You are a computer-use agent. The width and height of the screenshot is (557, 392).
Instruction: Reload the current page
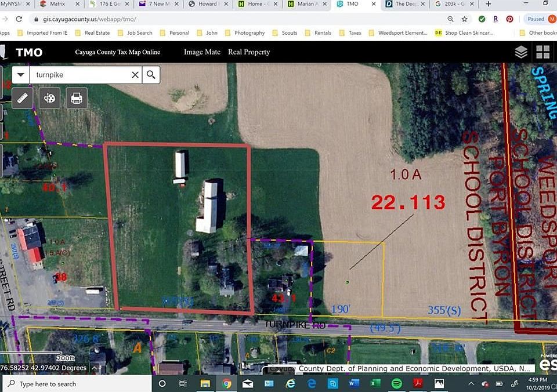19,19
